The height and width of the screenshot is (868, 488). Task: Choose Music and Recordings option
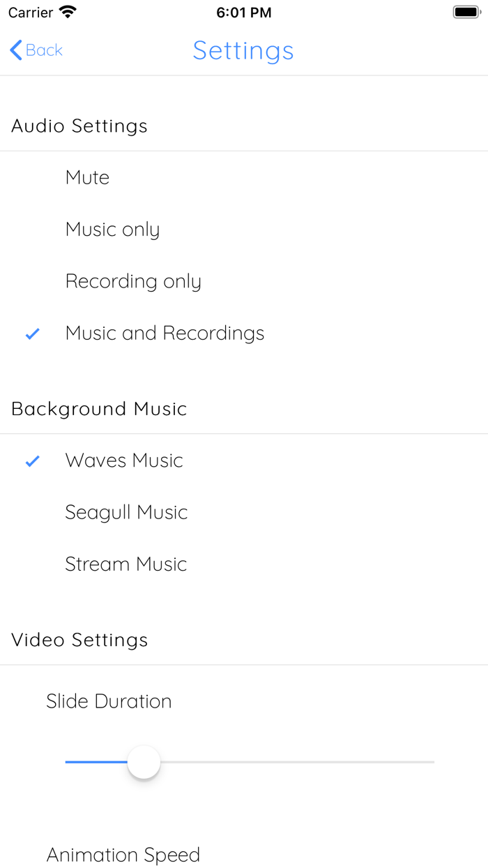[x=165, y=334]
